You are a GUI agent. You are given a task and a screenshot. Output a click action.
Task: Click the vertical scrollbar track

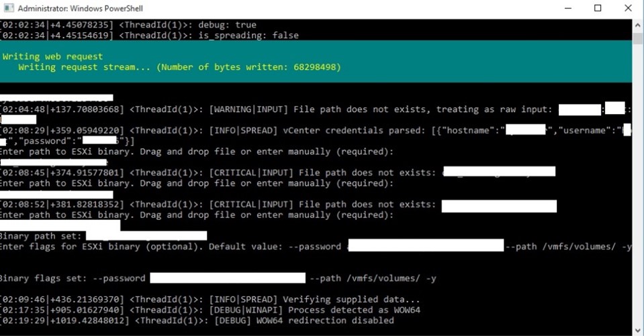[638, 201]
